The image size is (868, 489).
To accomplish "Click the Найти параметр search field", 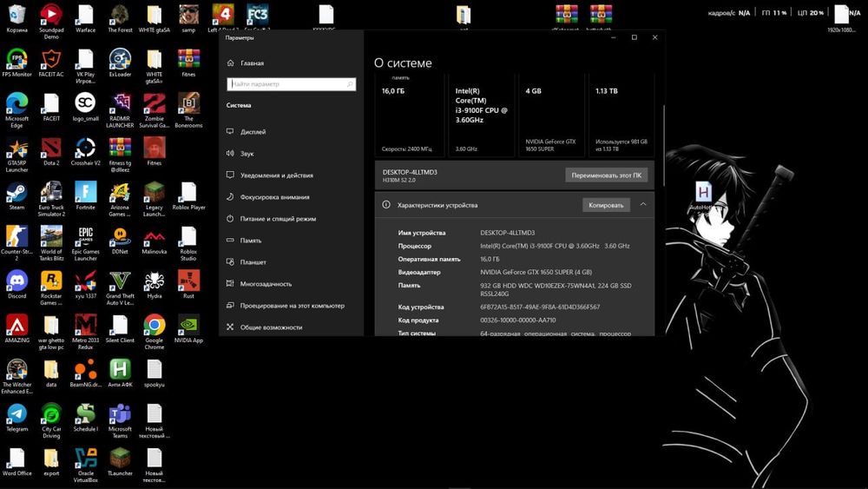I will click(291, 84).
